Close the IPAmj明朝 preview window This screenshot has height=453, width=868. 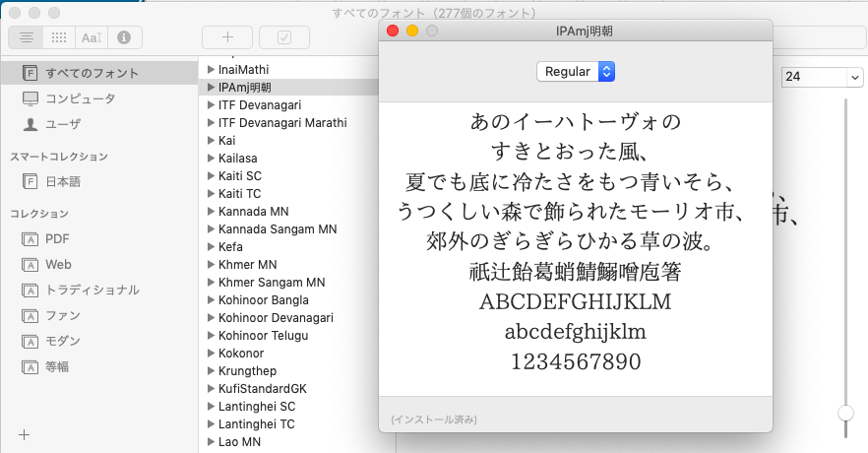click(x=393, y=32)
